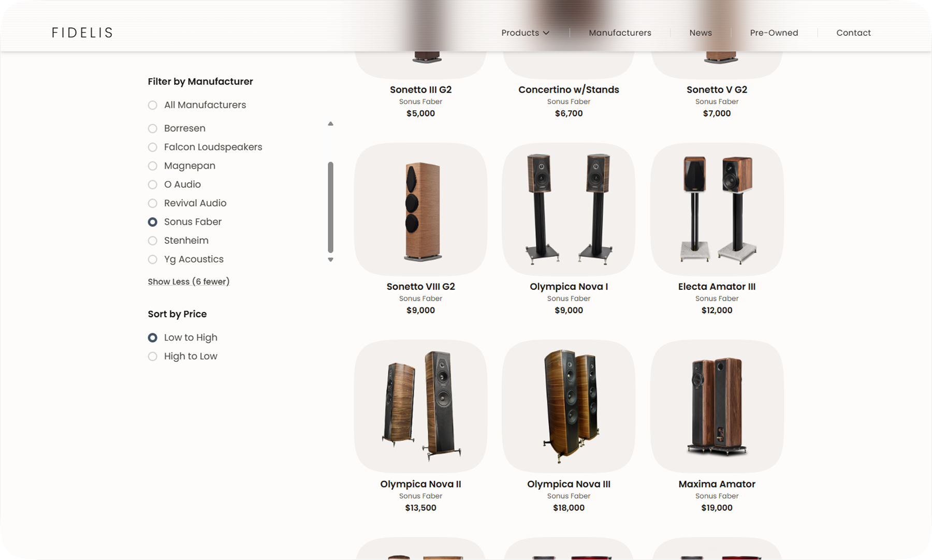Image resolution: width=932 pixels, height=560 pixels.
Task: Open the Olympica Nova III product image
Action: point(569,406)
